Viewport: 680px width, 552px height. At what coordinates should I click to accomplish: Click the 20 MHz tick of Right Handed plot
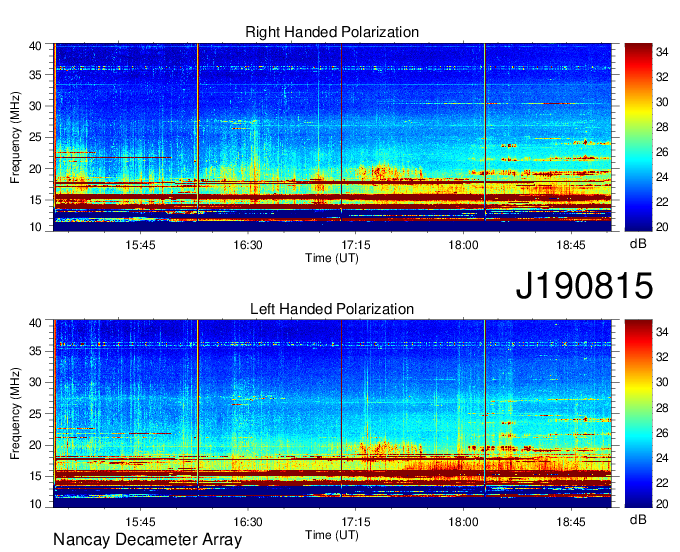tap(35, 169)
